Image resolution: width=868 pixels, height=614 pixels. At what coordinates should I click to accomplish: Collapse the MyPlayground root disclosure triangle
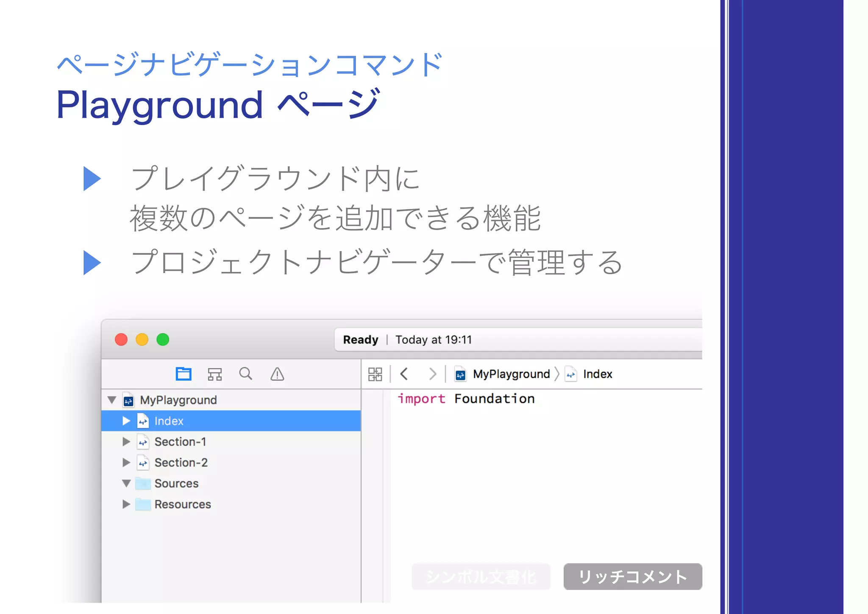[112, 400]
